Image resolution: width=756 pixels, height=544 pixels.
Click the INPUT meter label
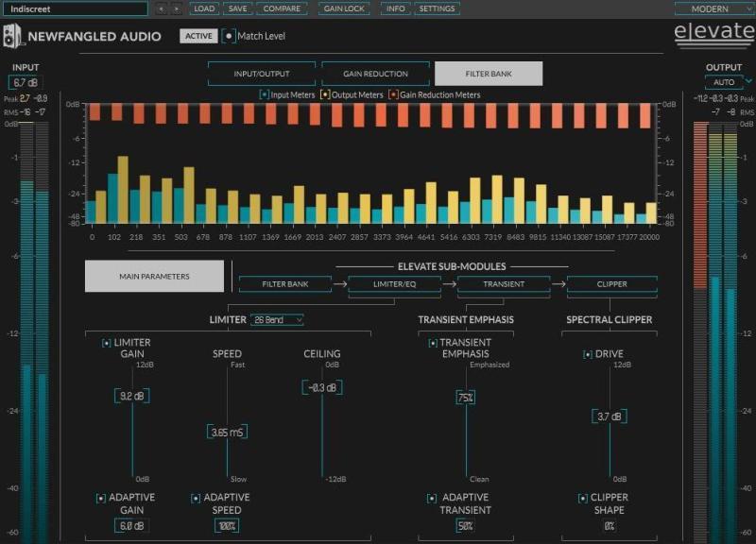click(26, 67)
